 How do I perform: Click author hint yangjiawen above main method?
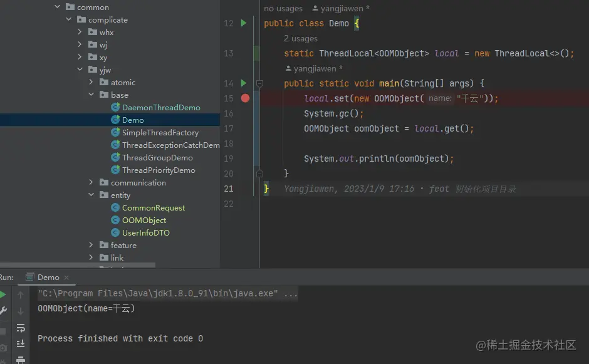[x=314, y=68]
